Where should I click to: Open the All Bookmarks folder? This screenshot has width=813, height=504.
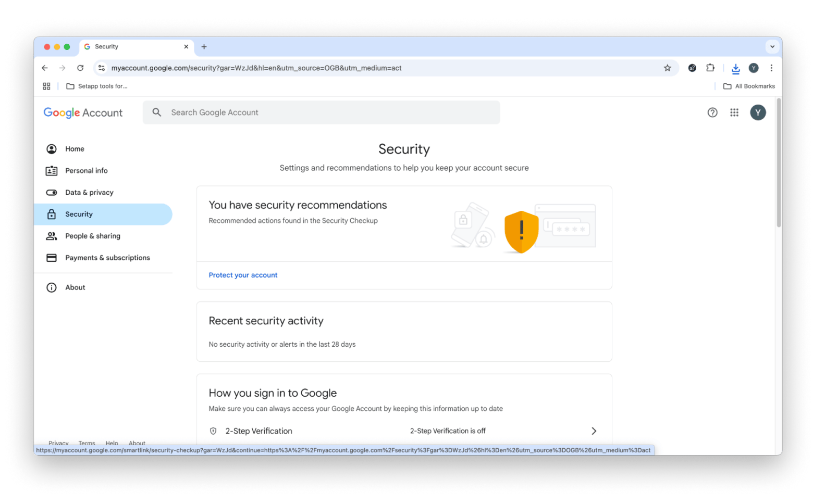pos(749,86)
